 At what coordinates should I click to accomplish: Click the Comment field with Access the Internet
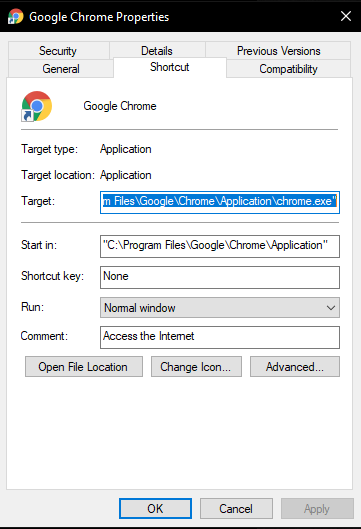point(220,337)
